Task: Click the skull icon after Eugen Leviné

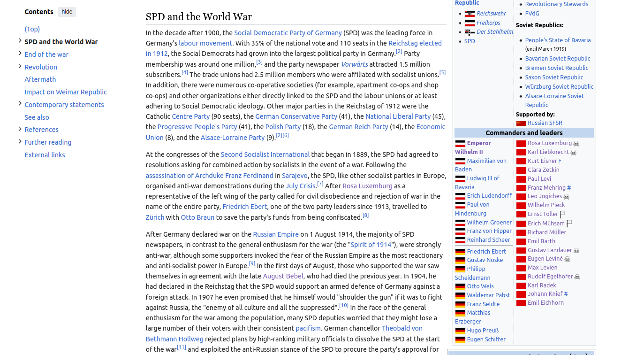Action: pyautogui.click(x=567, y=259)
